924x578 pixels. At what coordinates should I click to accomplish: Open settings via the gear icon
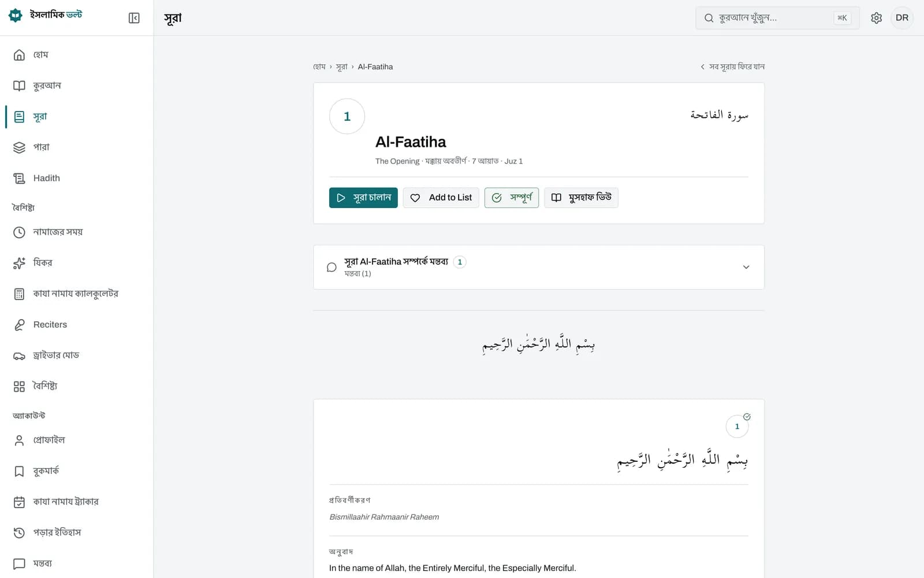click(876, 18)
